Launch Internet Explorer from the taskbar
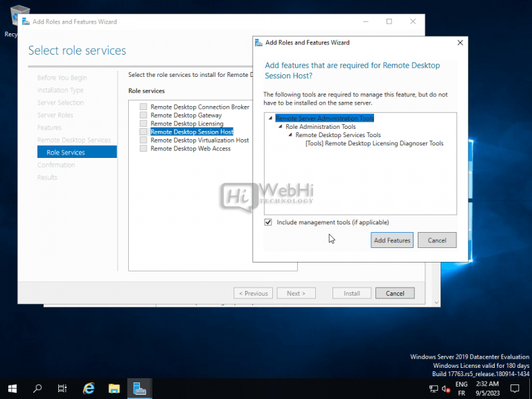532x399 pixels. pyautogui.click(x=89, y=389)
